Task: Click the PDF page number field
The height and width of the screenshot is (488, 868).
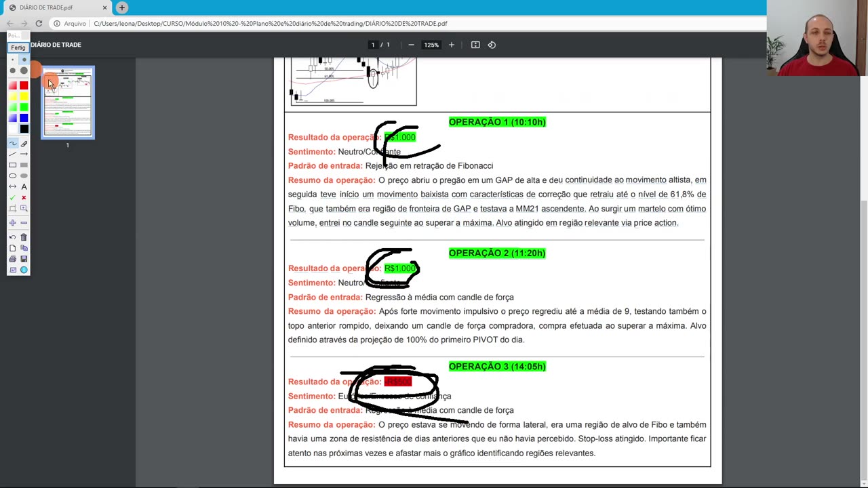Action: click(x=372, y=45)
